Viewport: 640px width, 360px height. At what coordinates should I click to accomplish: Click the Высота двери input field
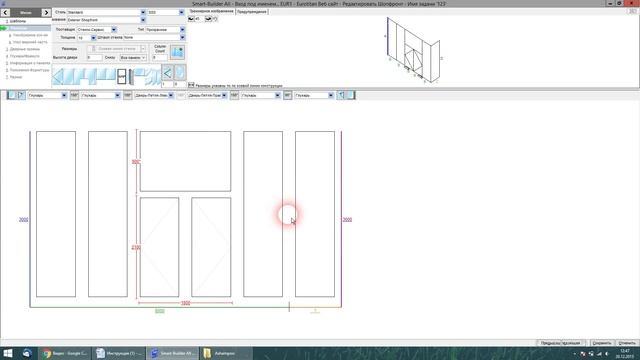pos(94,58)
